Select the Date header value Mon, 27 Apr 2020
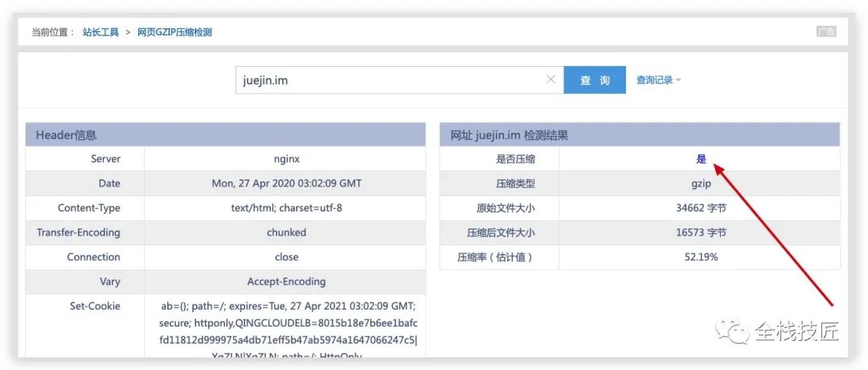The image size is (868, 370). point(286,183)
